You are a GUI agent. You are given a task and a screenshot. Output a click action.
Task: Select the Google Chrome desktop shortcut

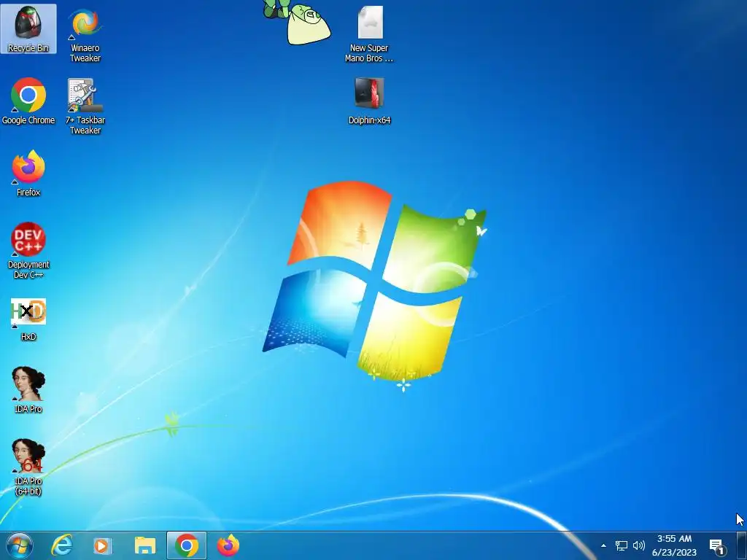point(28,101)
